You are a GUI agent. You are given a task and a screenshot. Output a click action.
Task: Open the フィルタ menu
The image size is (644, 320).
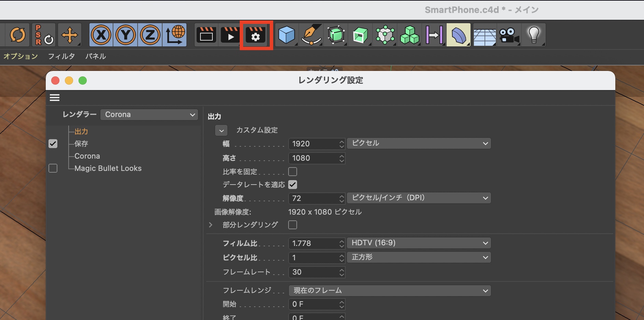pos(61,56)
